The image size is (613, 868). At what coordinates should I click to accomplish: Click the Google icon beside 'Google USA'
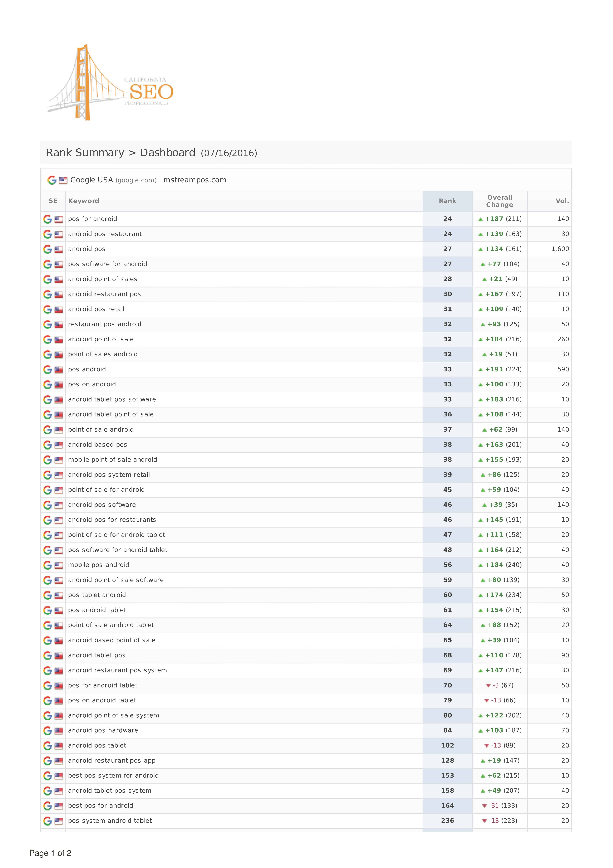pos(52,180)
